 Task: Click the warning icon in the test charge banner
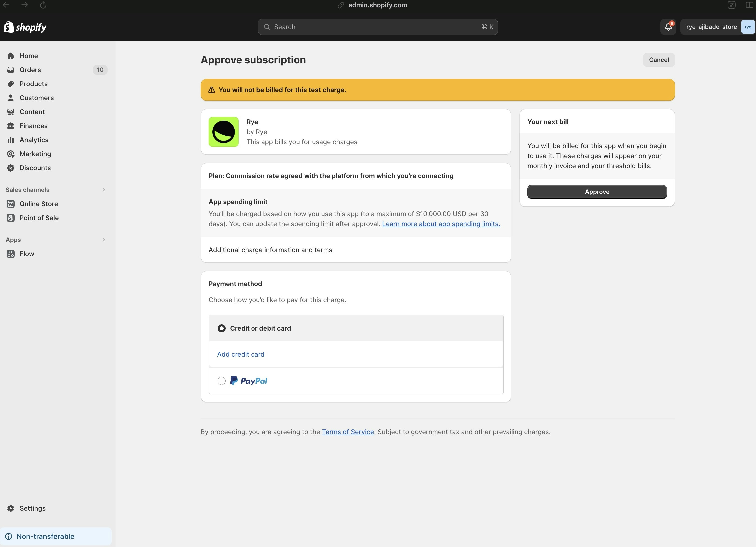[x=211, y=90]
